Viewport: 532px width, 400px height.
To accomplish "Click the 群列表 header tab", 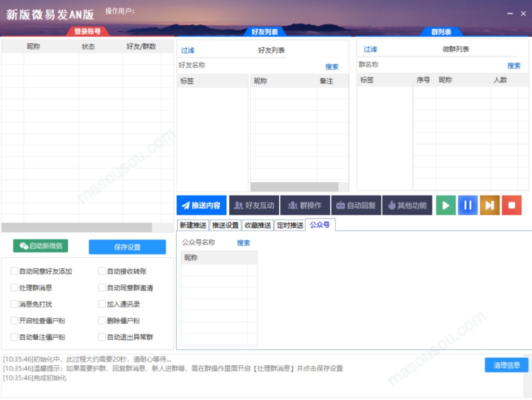I will pyautogui.click(x=441, y=31).
